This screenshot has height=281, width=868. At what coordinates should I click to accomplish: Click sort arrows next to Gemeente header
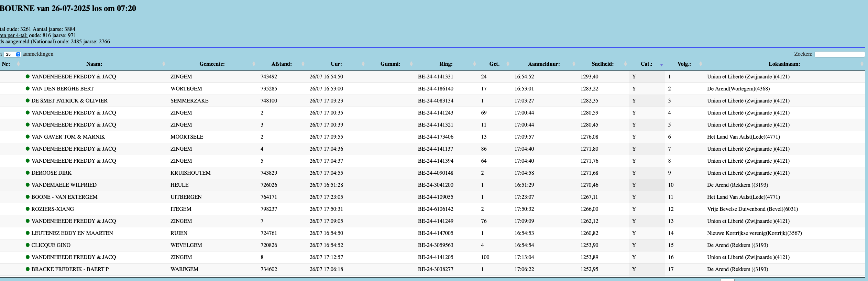click(x=254, y=64)
